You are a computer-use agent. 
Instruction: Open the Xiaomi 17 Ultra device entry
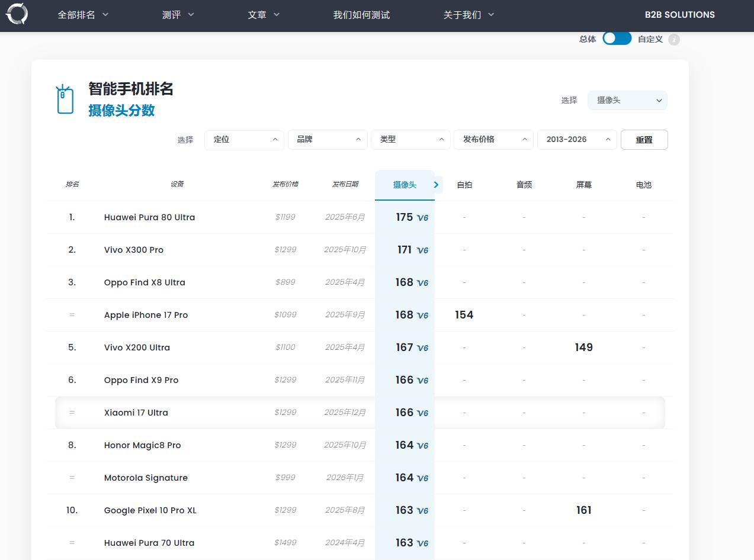coord(136,413)
